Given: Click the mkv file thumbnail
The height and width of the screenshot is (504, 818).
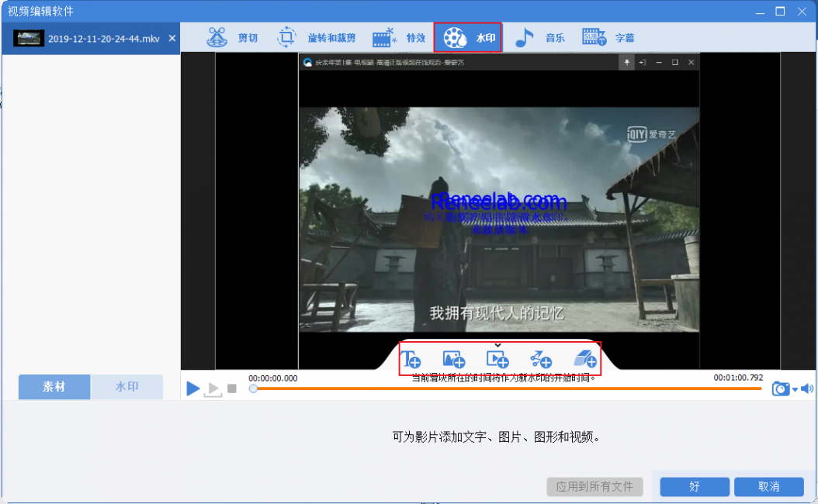Looking at the screenshot, I should (29, 39).
